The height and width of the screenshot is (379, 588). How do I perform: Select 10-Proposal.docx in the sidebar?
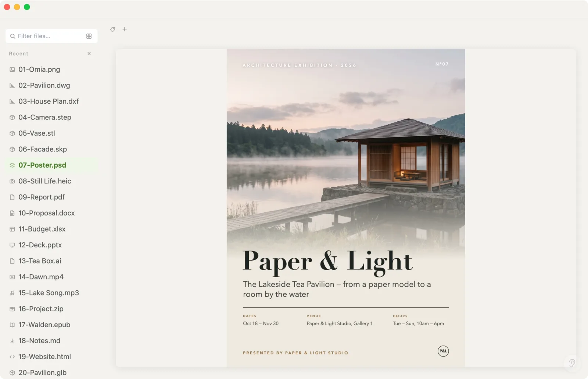point(51,213)
